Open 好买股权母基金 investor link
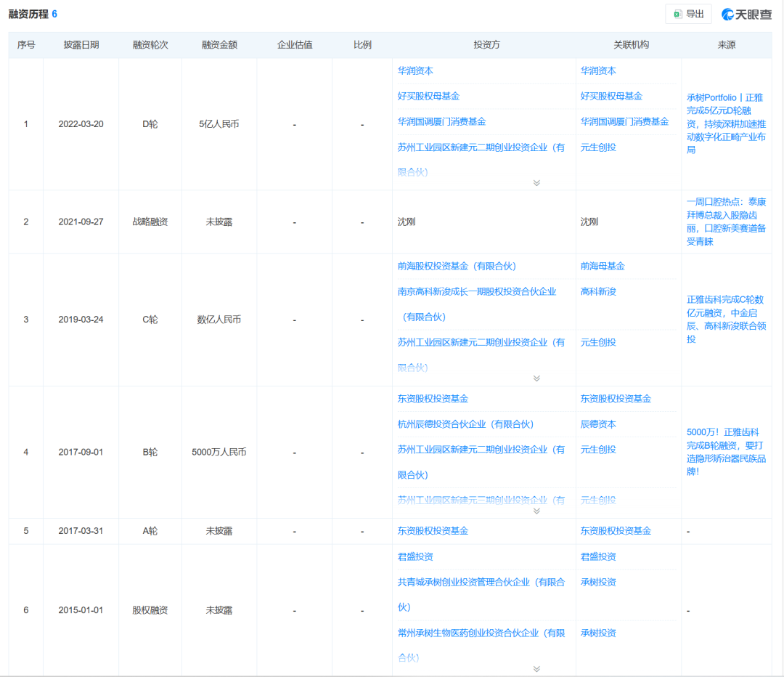This screenshot has height=677, width=784. pos(428,96)
